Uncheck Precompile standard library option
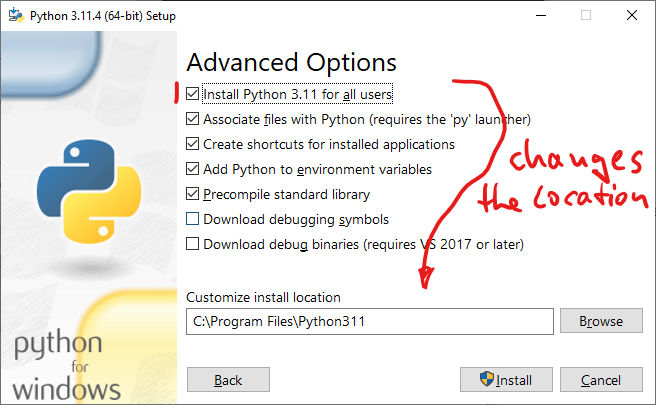Viewport: 656px width, 405px height. click(x=193, y=194)
